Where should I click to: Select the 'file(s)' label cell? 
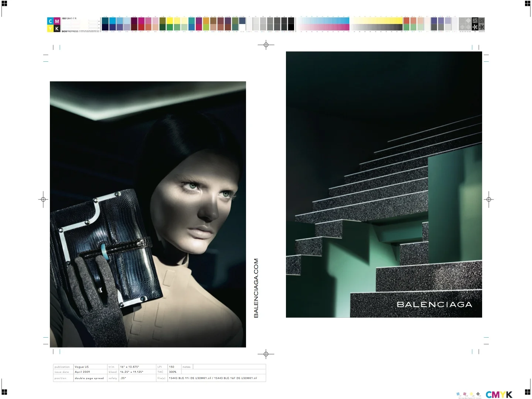pyautogui.click(x=162, y=378)
